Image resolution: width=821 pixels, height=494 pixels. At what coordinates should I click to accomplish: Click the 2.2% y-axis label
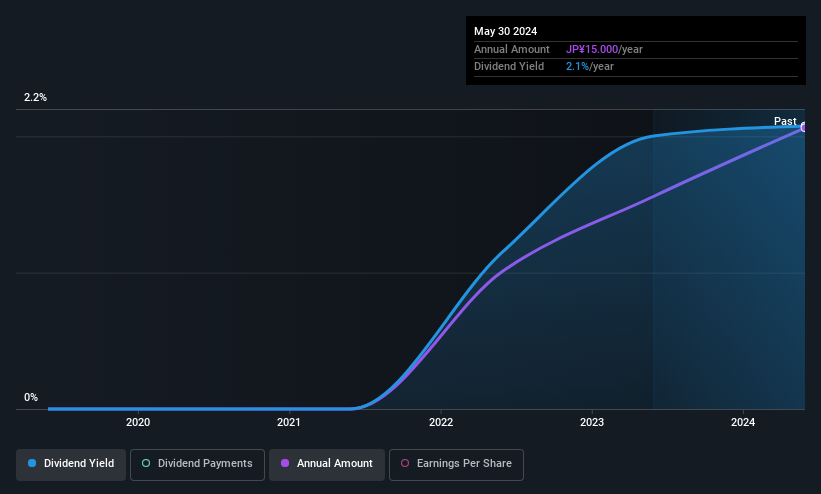pos(35,97)
